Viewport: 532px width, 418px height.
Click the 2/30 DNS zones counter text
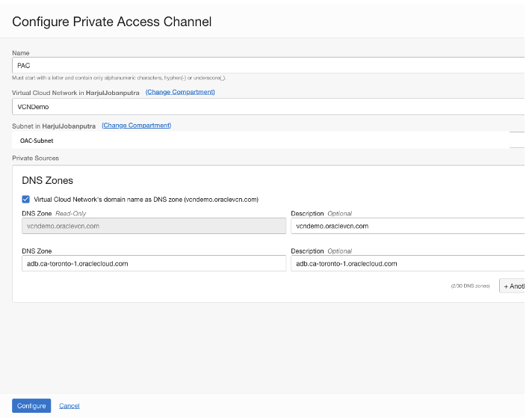pos(470,286)
